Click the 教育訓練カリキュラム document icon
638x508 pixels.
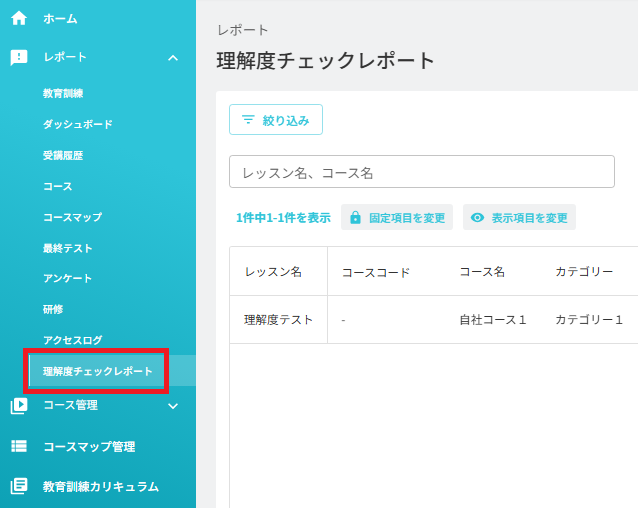[19, 486]
